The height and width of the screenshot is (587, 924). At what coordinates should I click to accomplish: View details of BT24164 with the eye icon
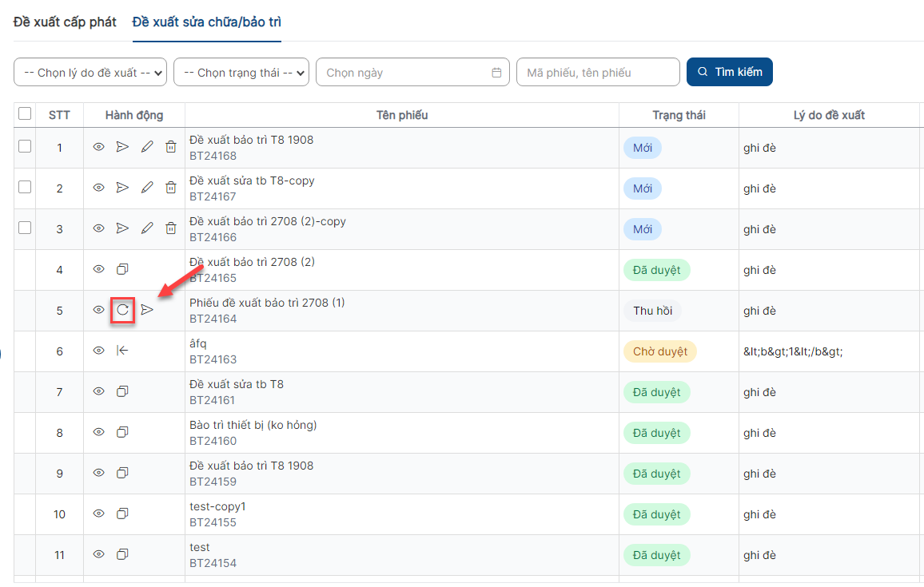tap(98, 310)
